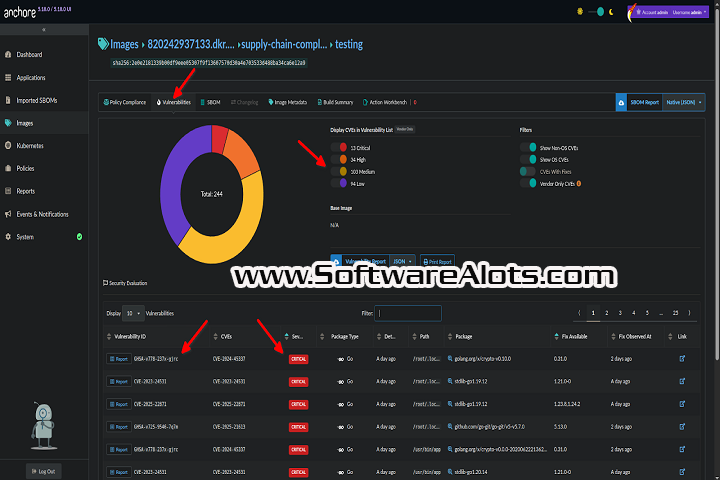This screenshot has width=720, height=480.
Task: Click the Policies sidebar icon
Action: pyautogui.click(x=10, y=168)
